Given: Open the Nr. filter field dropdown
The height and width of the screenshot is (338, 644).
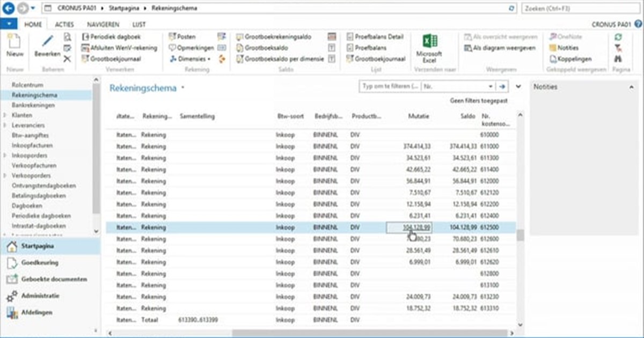Looking at the screenshot, I should (x=491, y=86).
